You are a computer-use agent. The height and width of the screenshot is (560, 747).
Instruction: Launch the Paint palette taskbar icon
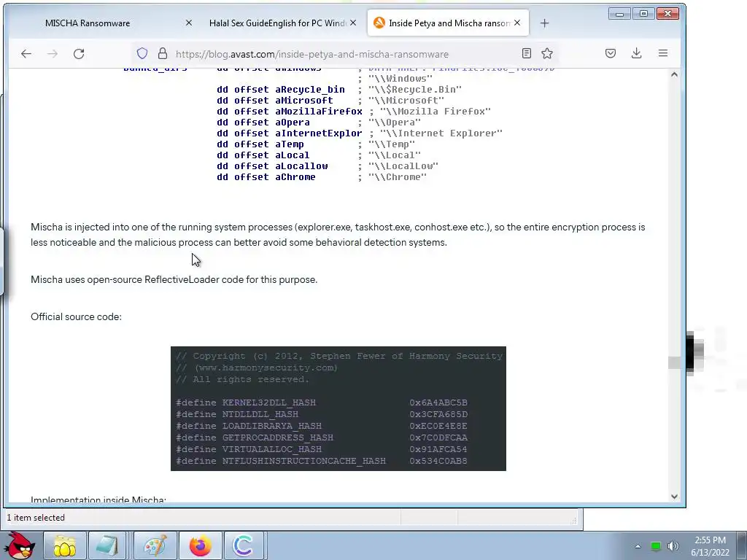(x=155, y=545)
